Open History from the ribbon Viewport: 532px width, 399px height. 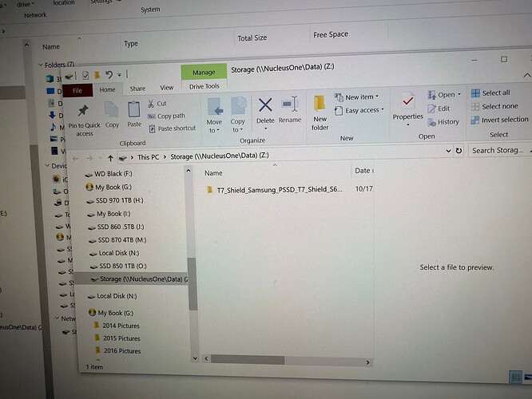443,122
